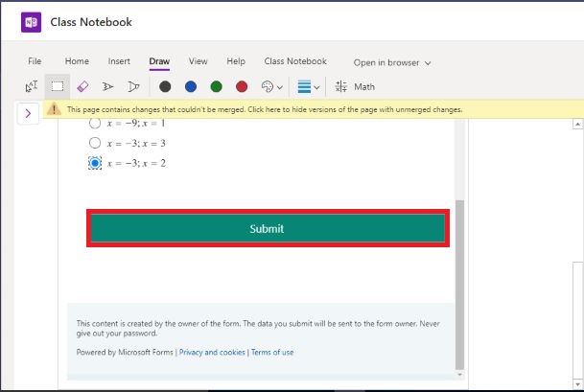Viewport: 584px width, 392px height.
Task: Click the warning triangle icon
Action: [54, 109]
